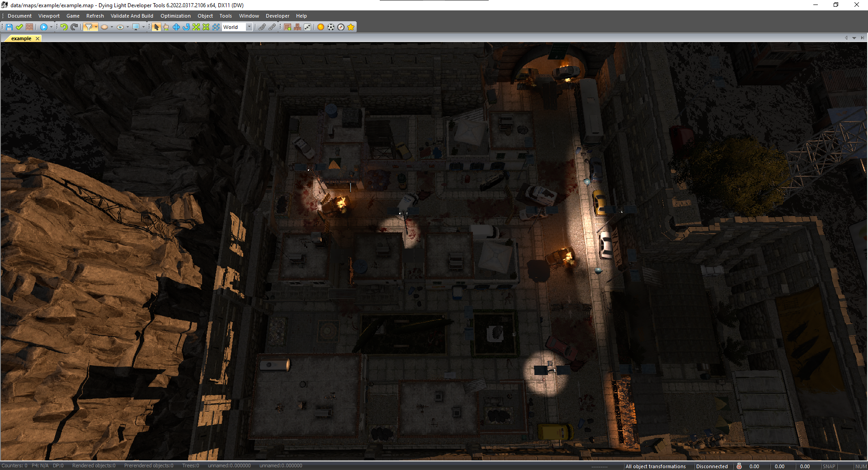This screenshot has width=868, height=470.
Task: Click the 'Counters: 0' status text
Action: [14, 465]
